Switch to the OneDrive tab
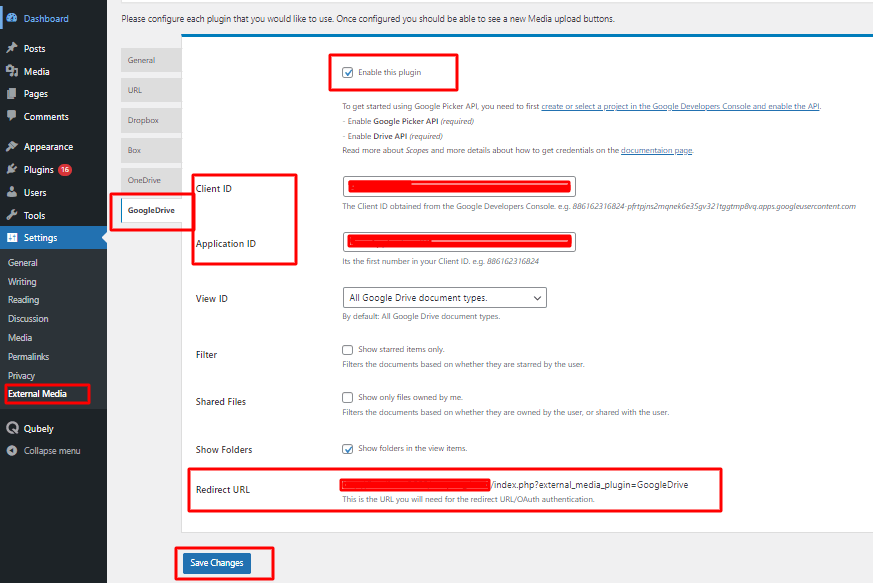 [x=151, y=180]
